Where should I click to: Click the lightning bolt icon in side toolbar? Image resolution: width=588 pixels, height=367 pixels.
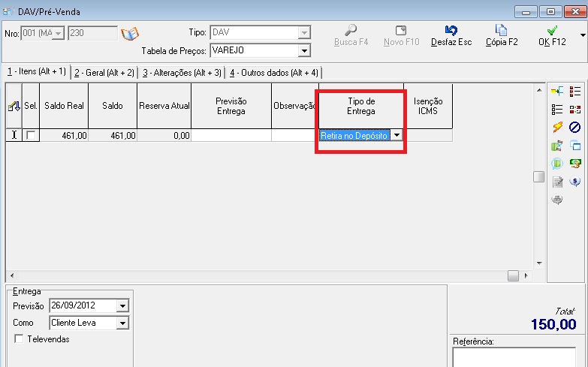pyautogui.click(x=557, y=127)
